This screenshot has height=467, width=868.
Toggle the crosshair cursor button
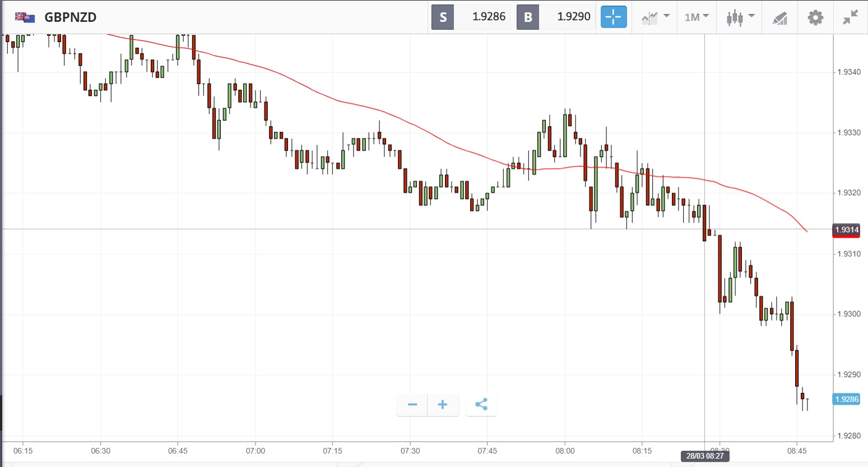(x=614, y=17)
